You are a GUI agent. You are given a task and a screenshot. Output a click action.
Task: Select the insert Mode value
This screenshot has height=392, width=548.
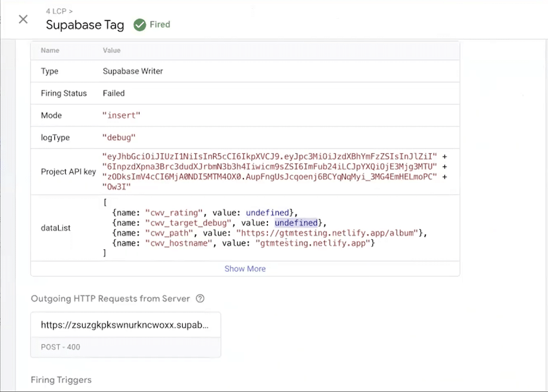click(x=121, y=115)
